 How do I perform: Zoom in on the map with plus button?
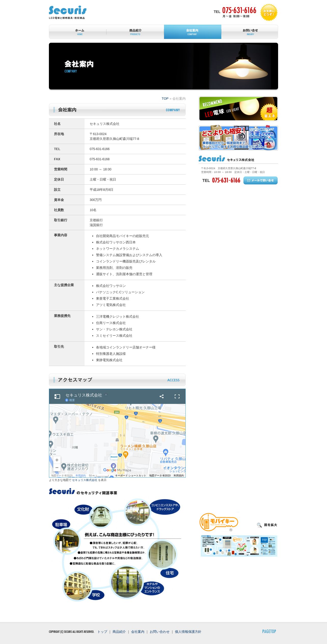click(x=57, y=460)
